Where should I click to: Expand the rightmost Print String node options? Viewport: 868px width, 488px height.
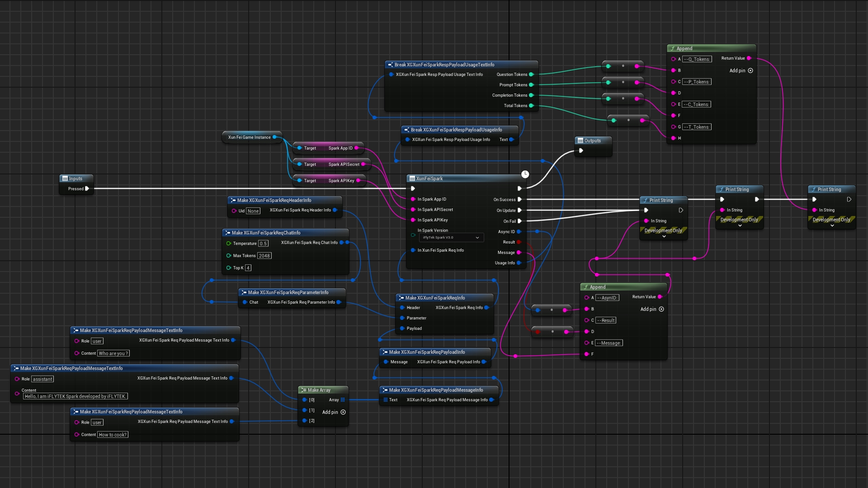pos(832,225)
